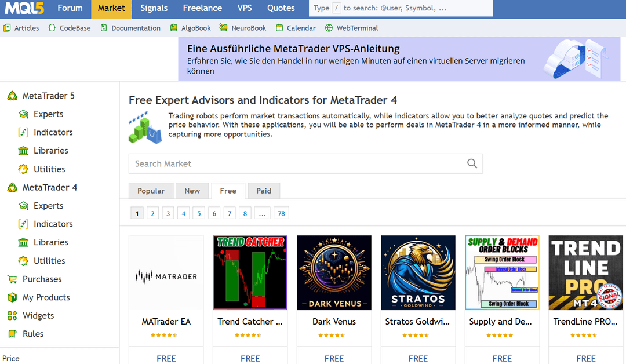Open the WebTerminal globe icon

coord(329,28)
